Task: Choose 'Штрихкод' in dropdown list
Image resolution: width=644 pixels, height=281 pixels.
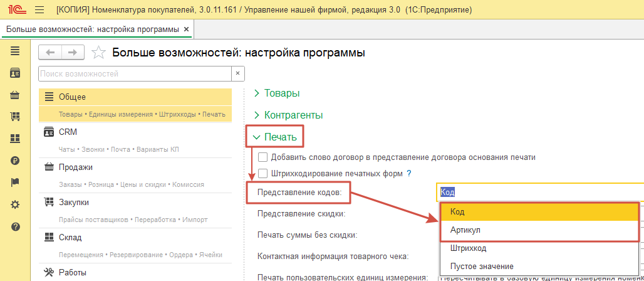Action: (539, 248)
